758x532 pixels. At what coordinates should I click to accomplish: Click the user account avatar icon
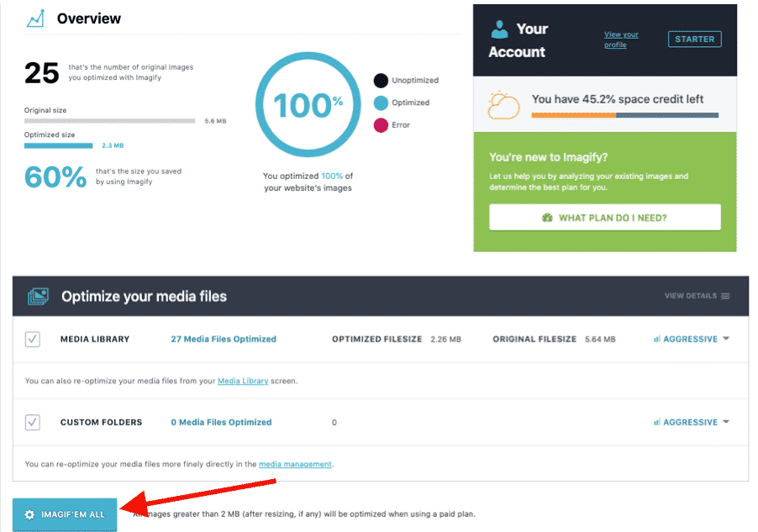coord(499,29)
